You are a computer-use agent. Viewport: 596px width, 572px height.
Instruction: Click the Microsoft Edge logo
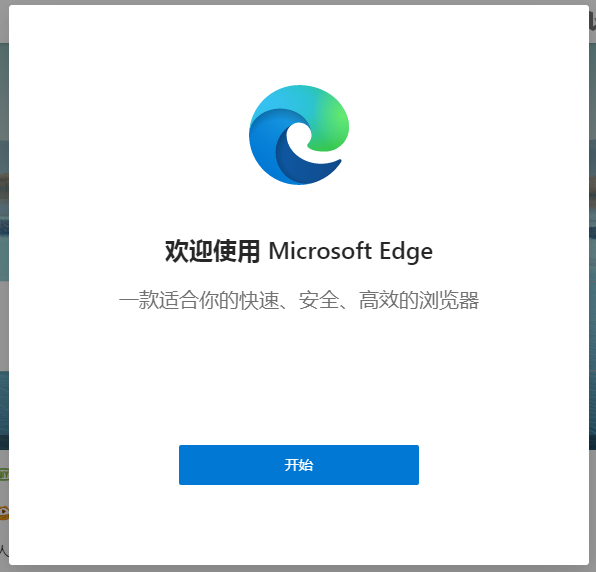point(299,135)
